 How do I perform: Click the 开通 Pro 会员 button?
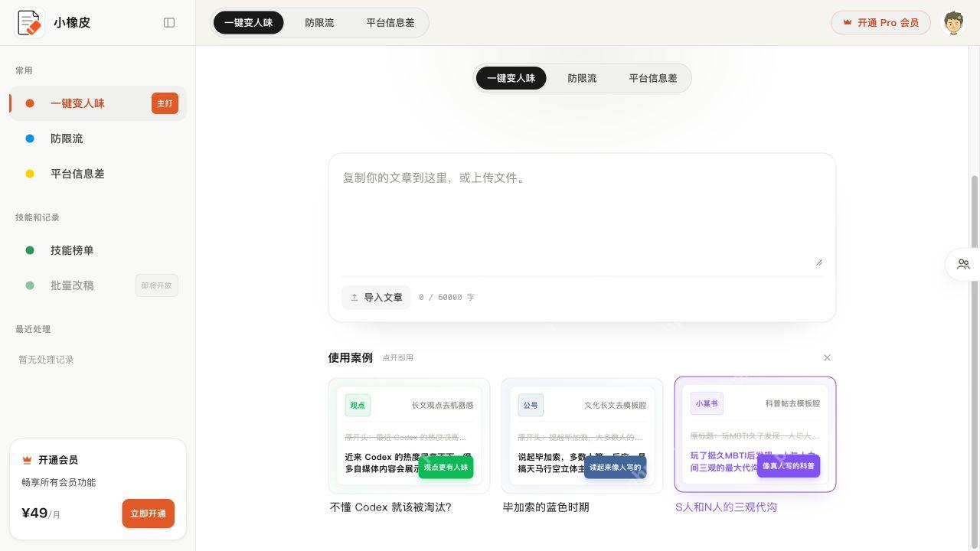(880, 23)
